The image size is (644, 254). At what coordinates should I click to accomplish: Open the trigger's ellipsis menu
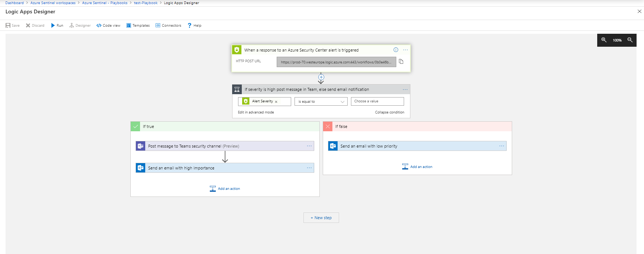click(406, 50)
